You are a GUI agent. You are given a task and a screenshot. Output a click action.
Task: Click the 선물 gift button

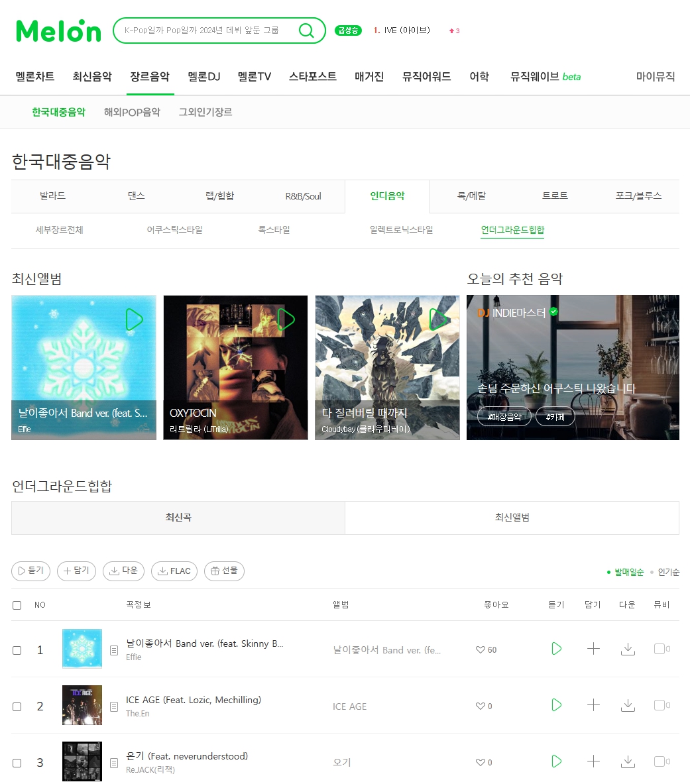pyautogui.click(x=224, y=571)
